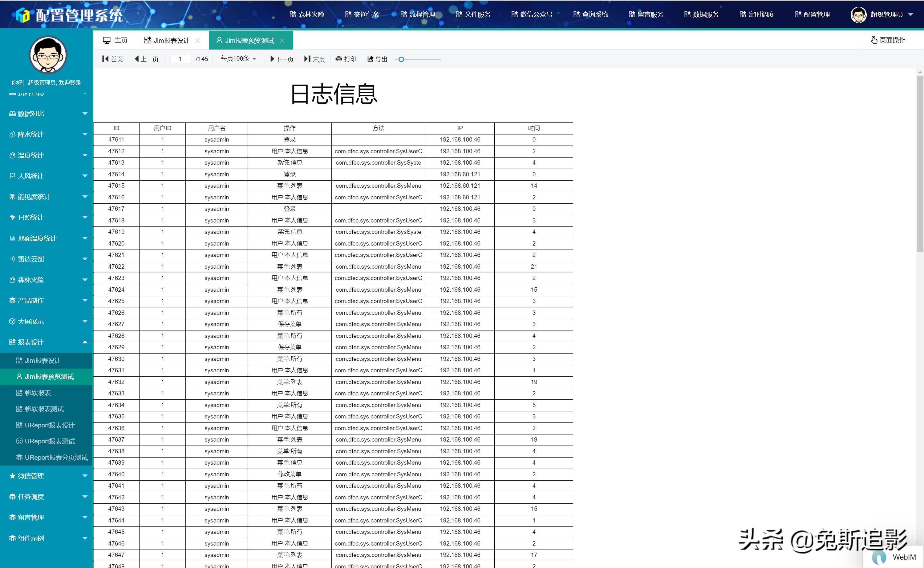924x568 pixels.
Task: Click the page number input field
Action: coord(180,58)
